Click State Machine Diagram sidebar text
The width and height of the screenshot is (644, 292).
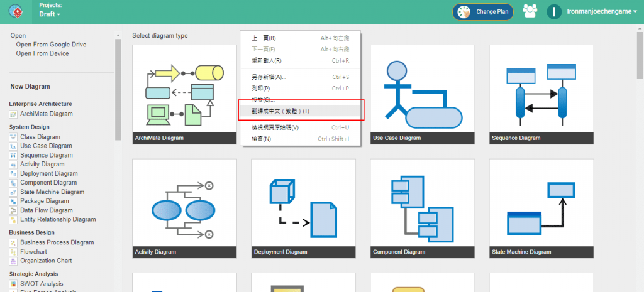point(52,192)
